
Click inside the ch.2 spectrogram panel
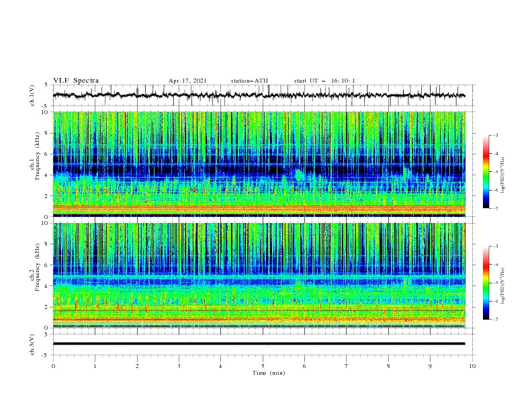259,275
